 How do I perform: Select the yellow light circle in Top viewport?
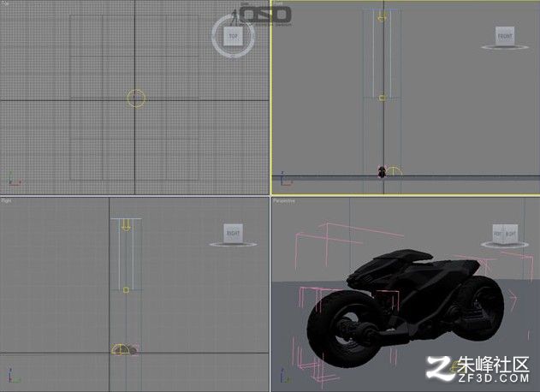(136, 98)
